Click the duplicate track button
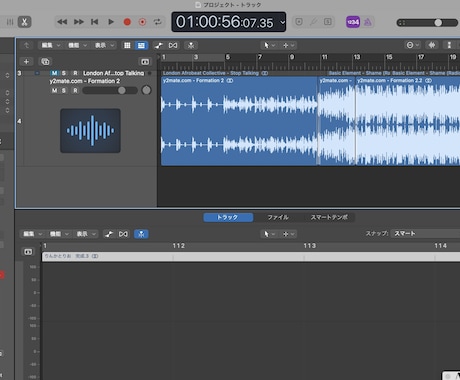460x380 pixels. tap(45, 62)
